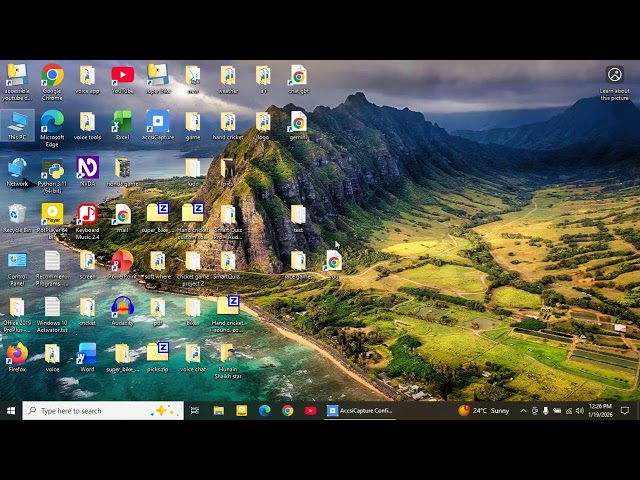
Task: Launch the PotPlayer 64 bit desktop shortcut
Action: [x=52, y=221]
